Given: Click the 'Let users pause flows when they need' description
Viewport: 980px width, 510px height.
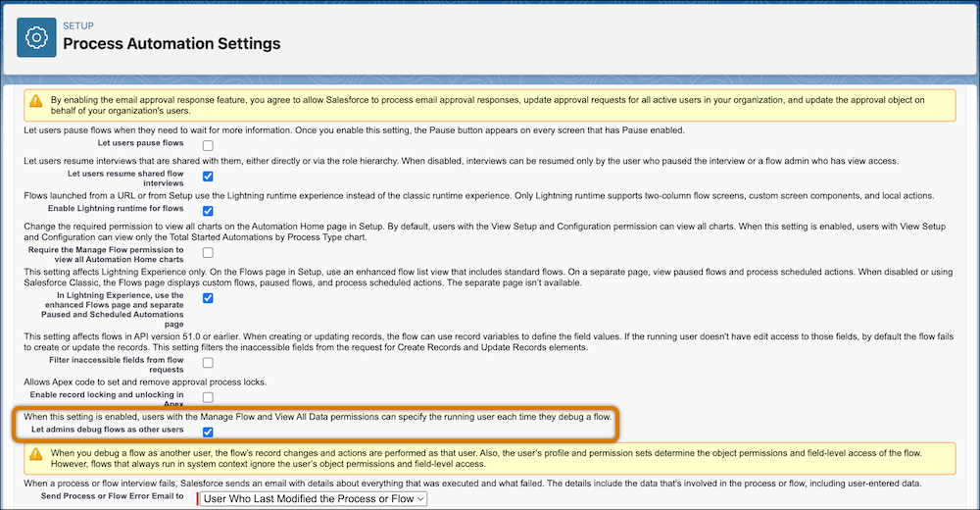Looking at the screenshot, I should tap(355, 130).
